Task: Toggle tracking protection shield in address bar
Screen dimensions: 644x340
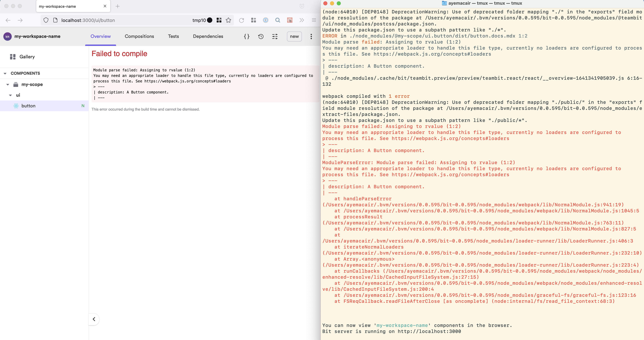Action: coord(46,20)
